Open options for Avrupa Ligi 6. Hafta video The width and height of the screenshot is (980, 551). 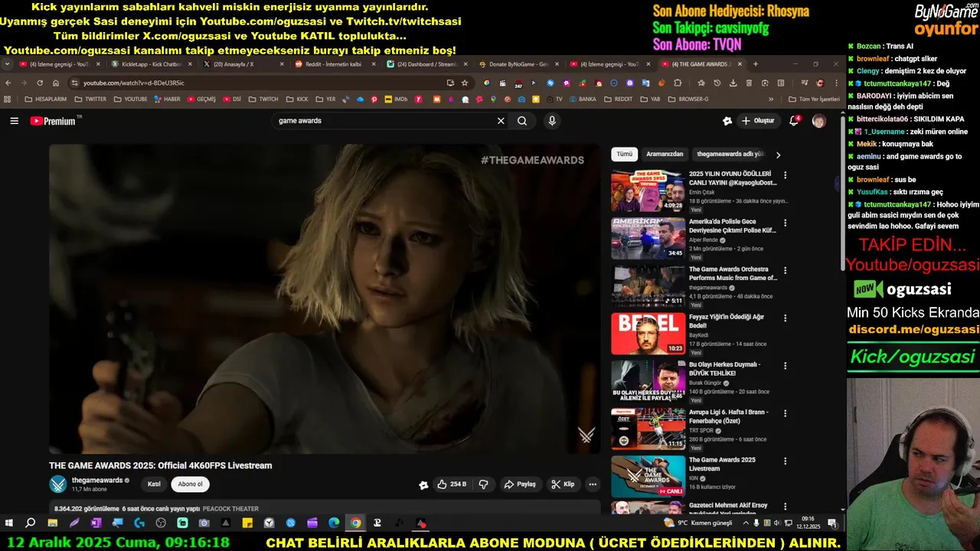[x=785, y=413]
